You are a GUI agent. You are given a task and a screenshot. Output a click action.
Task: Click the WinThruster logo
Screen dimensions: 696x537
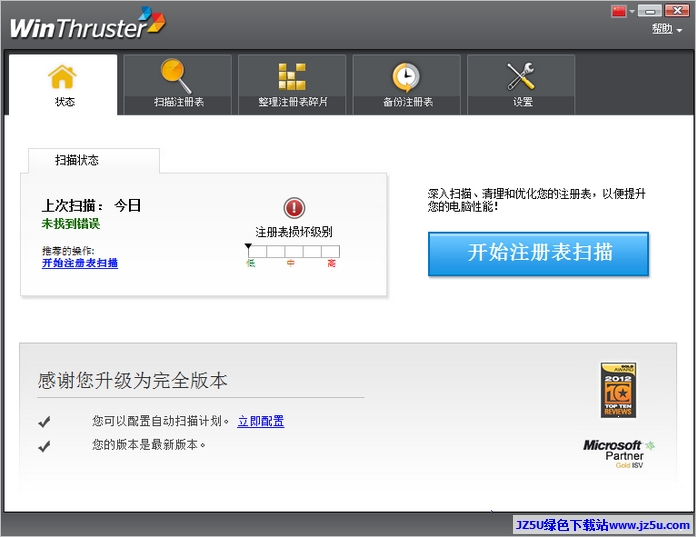(x=87, y=24)
